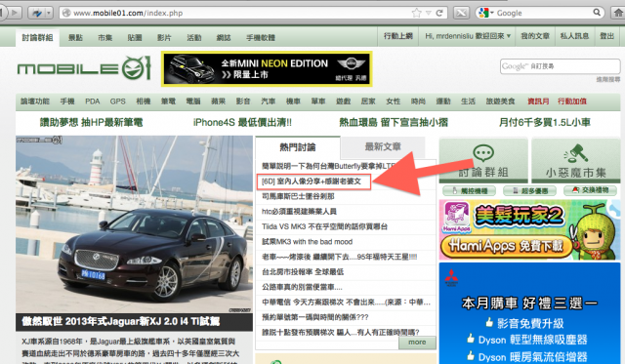This screenshot has height=364, width=625.
Task: Click the search magnifier icon in browser
Action: point(597,13)
